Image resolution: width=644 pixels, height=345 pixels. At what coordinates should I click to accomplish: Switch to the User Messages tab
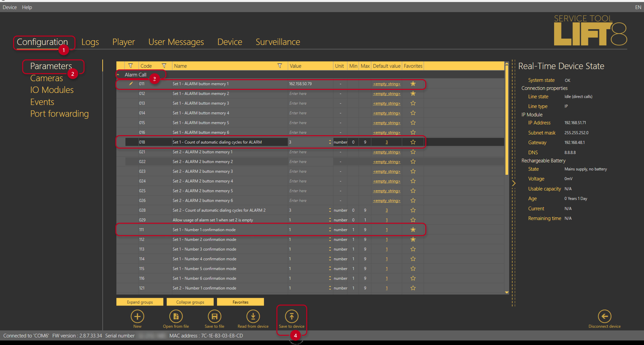pyautogui.click(x=176, y=42)
